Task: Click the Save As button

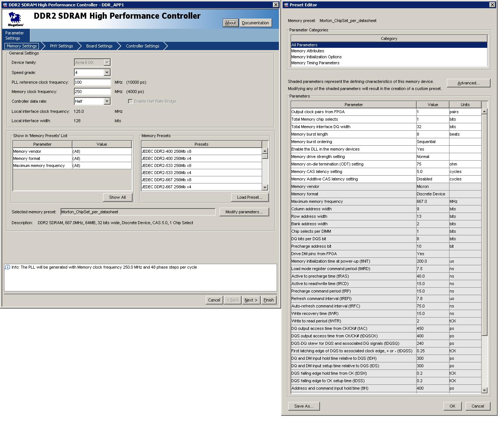Action: click(304, 406)
